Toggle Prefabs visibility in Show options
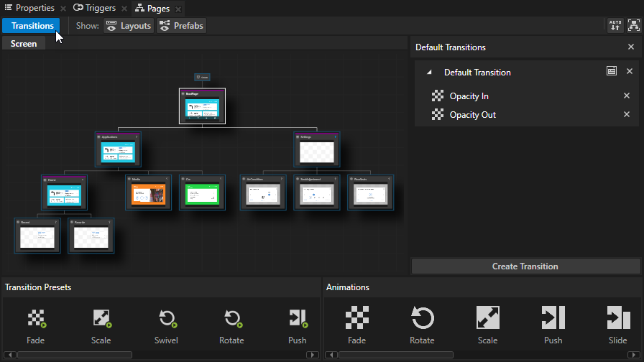Screen dimensions: 644x362 pos(181,26)
